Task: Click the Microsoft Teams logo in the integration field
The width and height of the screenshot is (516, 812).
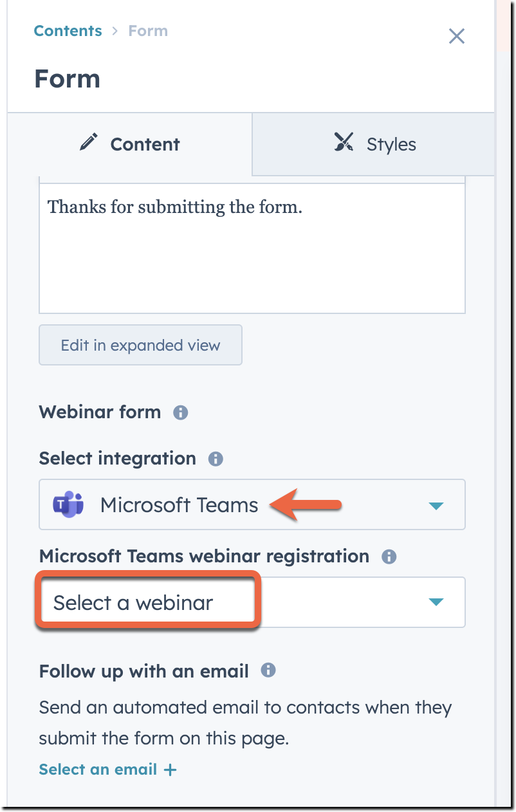Action: click(x=68, y=505)
